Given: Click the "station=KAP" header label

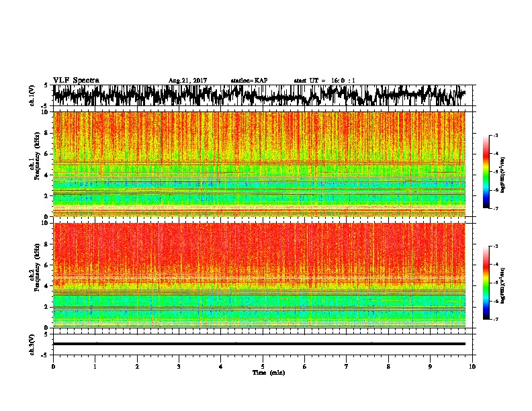Looking at the screenshot, I should click(249, 81).
